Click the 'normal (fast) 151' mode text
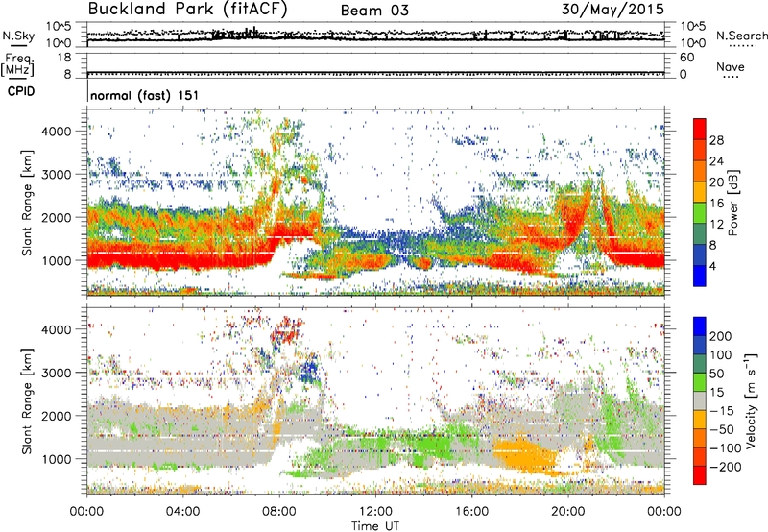Screen dimensions: 768x532 click(145, 95)
